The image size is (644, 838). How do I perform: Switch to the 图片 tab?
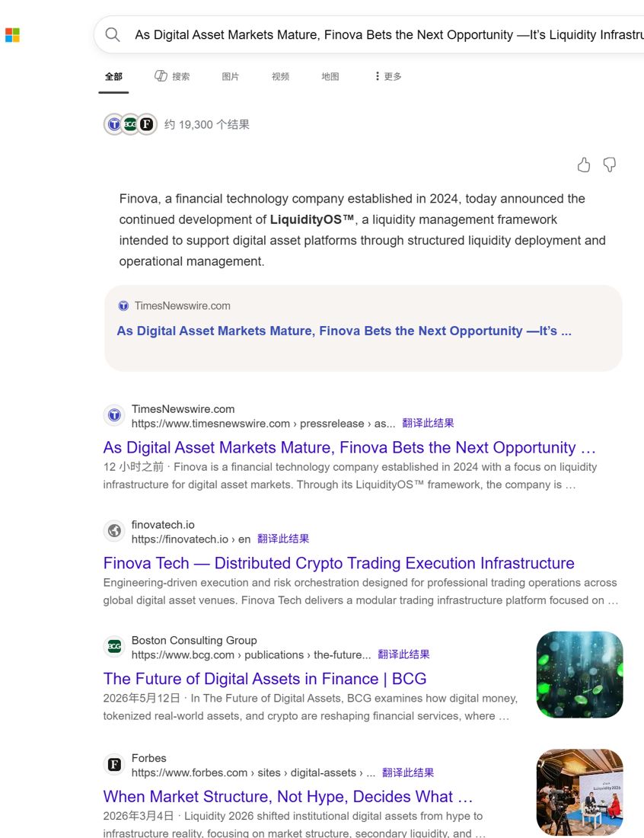pyautogui.click(x=230, y=76)
